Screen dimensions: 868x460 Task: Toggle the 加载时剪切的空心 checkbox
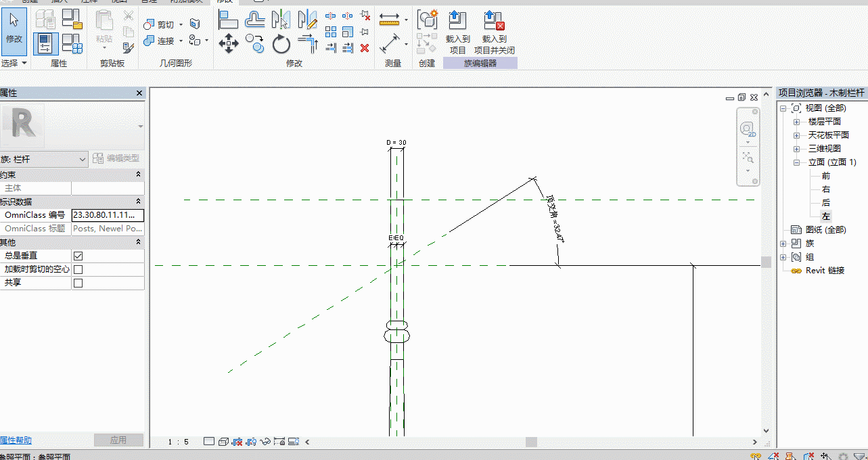[x=78, y=269]
